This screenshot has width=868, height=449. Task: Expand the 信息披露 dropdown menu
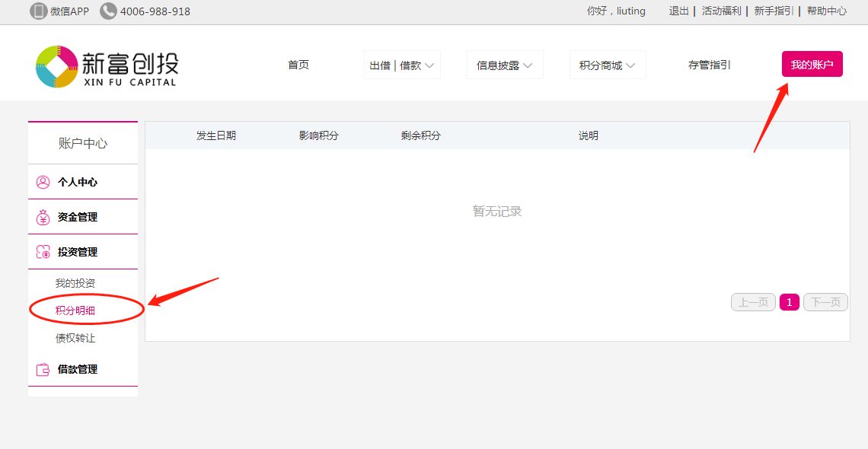tap(505, 65)
